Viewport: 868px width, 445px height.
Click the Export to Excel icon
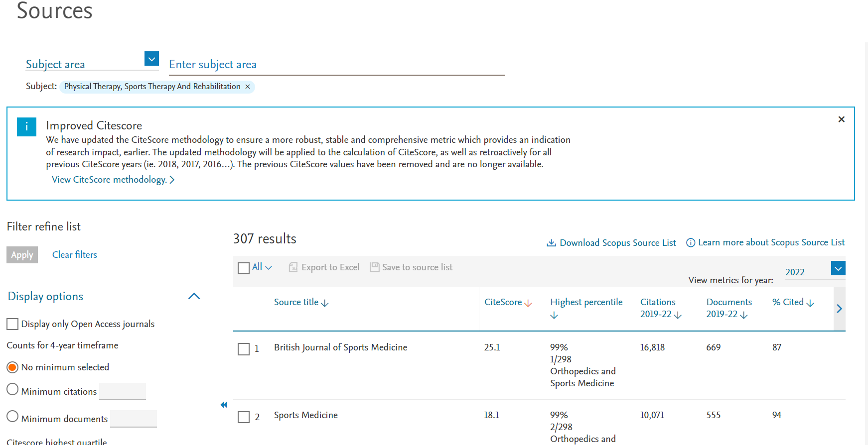pos(293,267)
